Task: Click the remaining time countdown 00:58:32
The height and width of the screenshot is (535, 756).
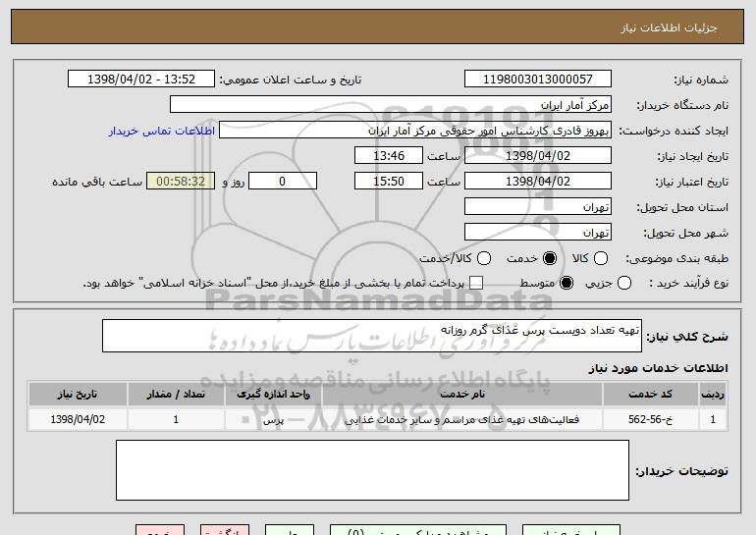Action: [181, 182]
